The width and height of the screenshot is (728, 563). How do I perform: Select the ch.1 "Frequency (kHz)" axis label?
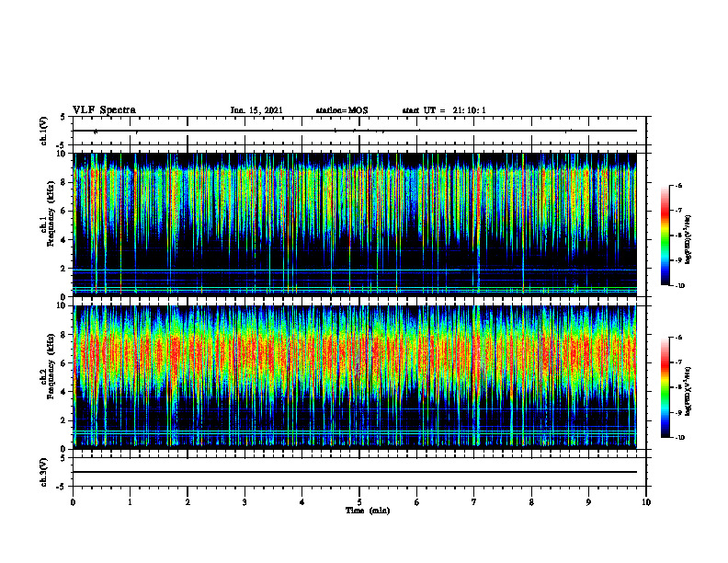(50, 213)
